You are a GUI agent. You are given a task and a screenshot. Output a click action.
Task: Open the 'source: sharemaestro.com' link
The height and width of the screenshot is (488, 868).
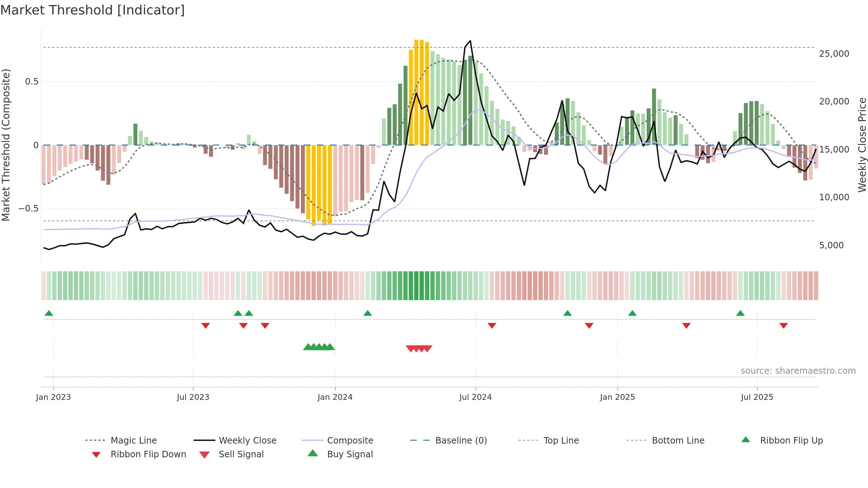click(x=798, y=371)
